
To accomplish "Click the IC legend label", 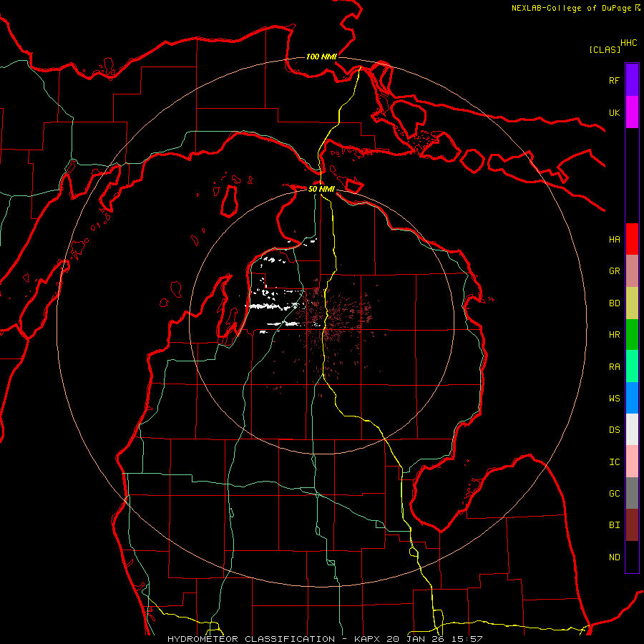I will coord(614,462).
